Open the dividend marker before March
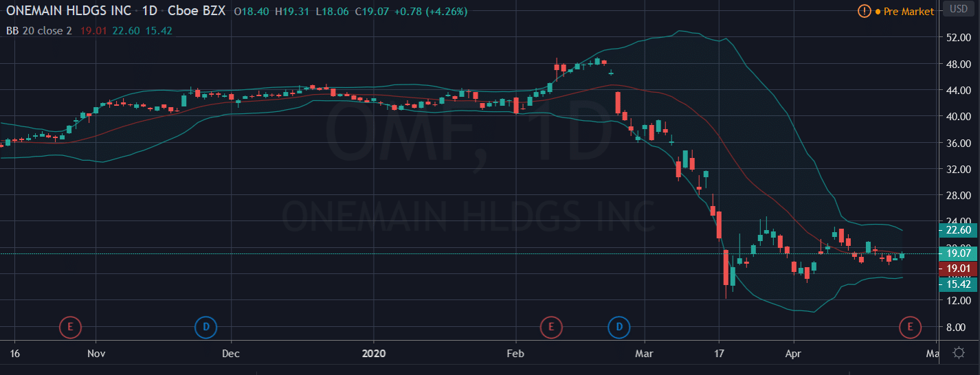The image size is (980, 375). click(619, 328)
